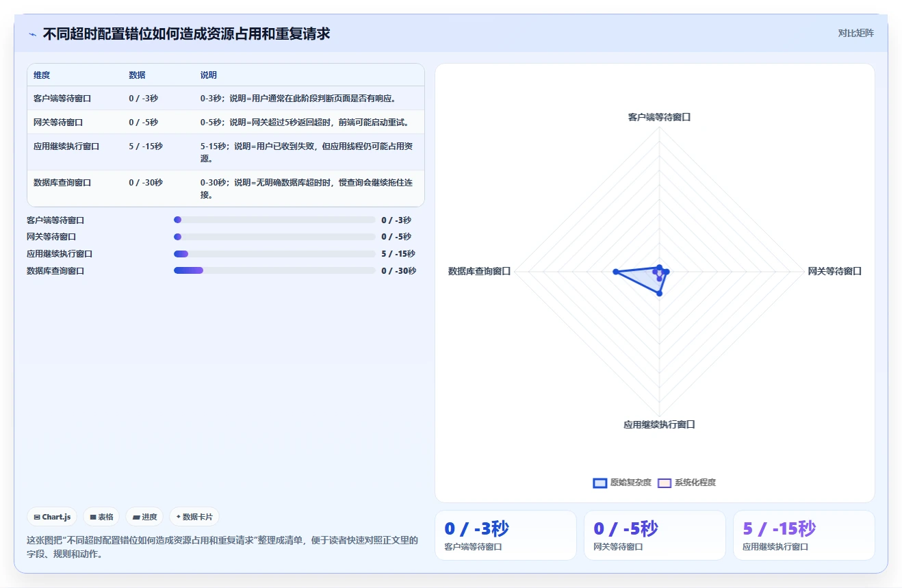The width and height of the screenshot is (902, 588).
Task: Click the blue radar point on the 数据库查询窗口 axis
Action: [615, 272]
